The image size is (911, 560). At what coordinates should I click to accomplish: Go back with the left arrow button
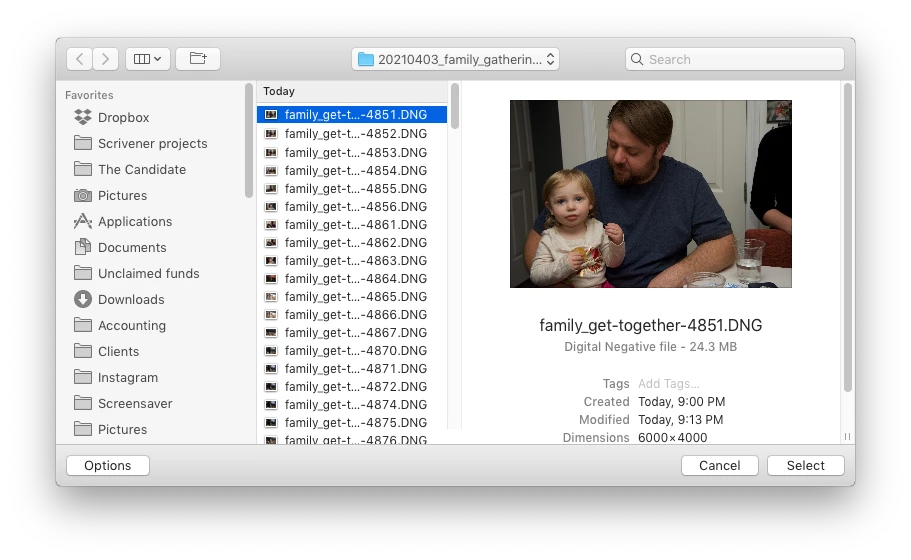click(x=80, y=59)
